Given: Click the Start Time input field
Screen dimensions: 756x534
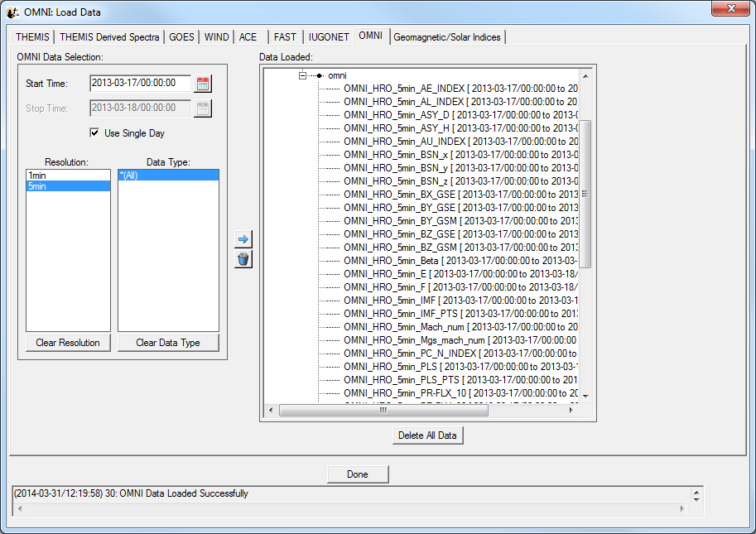Looking at the screenshot, I should pyautogui.click(x=140, y=84).
